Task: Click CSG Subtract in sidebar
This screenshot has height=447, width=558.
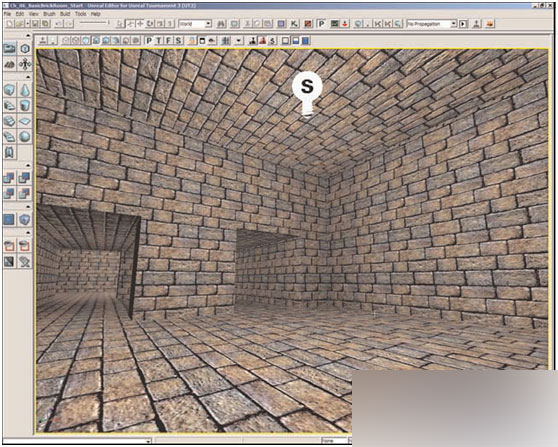Action: click(25, 178)
